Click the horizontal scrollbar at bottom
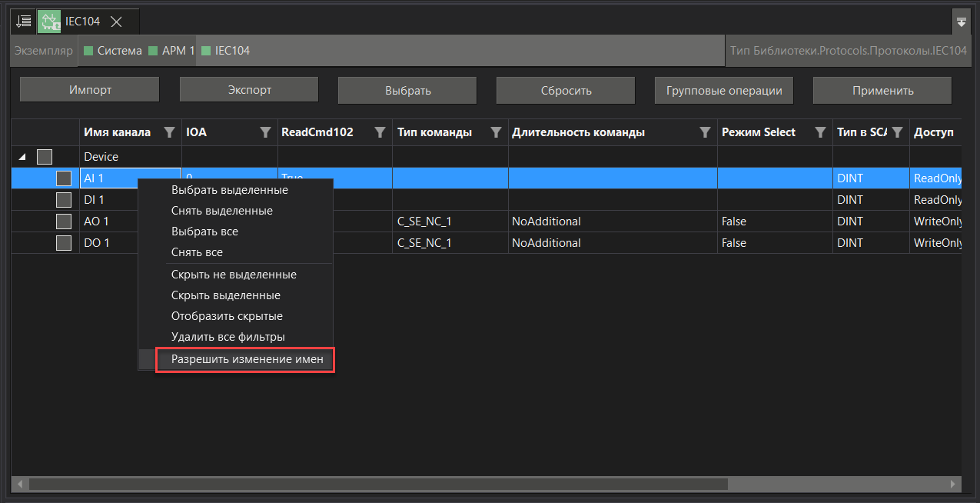Screen dimensions: 980x503 pyautogui.click(x=377, y=485)
